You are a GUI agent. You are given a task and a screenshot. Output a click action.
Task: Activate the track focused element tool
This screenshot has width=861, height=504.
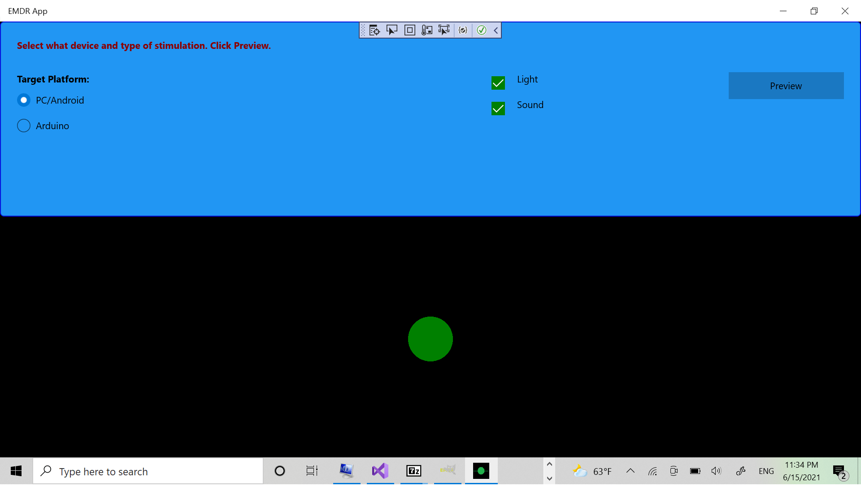tap(444, 30)
